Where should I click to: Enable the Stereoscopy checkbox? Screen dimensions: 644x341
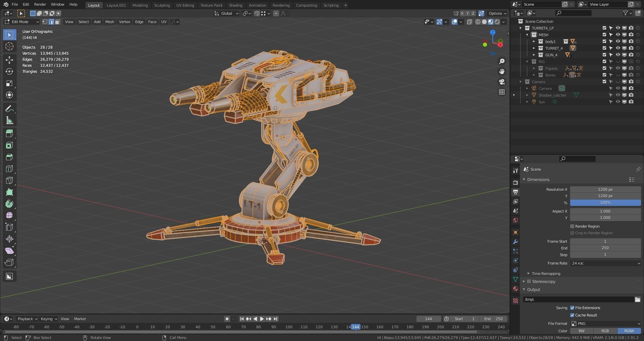pyautogui.click(x=529, y=282)
